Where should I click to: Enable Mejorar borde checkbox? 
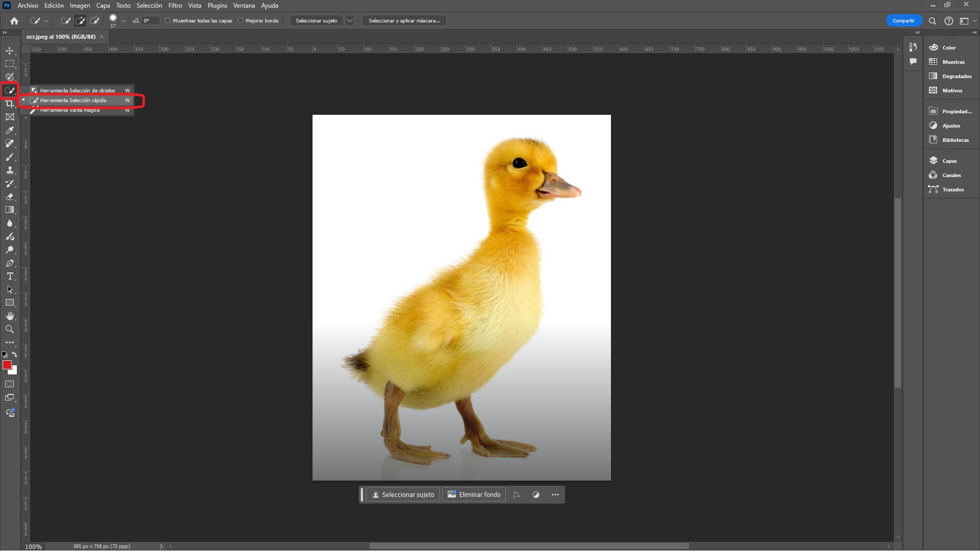240,21
